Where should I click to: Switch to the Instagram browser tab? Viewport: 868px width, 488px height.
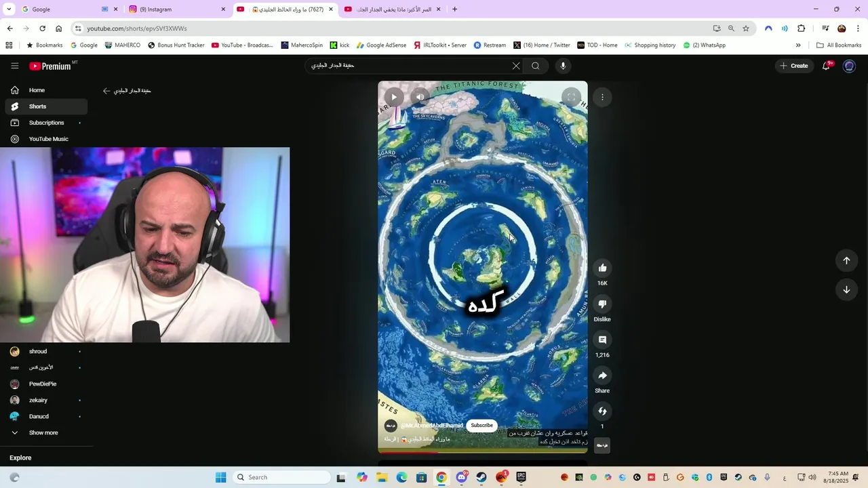176,9
